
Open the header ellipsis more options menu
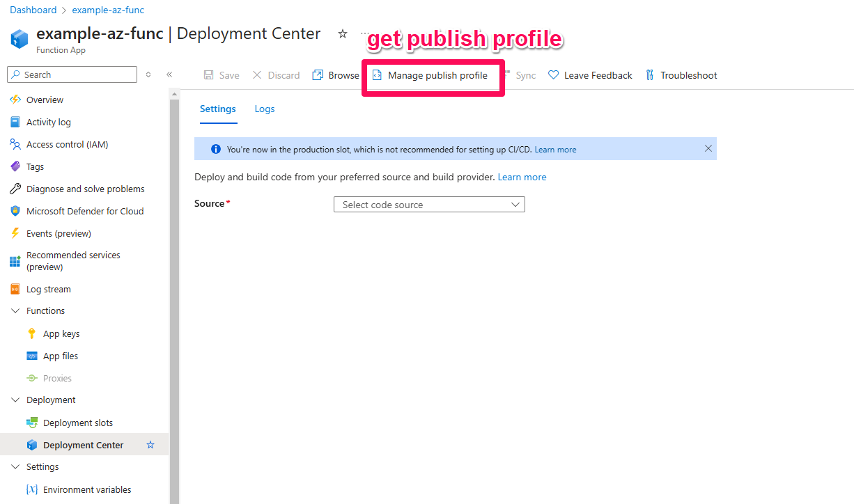(x=364, y=33)
